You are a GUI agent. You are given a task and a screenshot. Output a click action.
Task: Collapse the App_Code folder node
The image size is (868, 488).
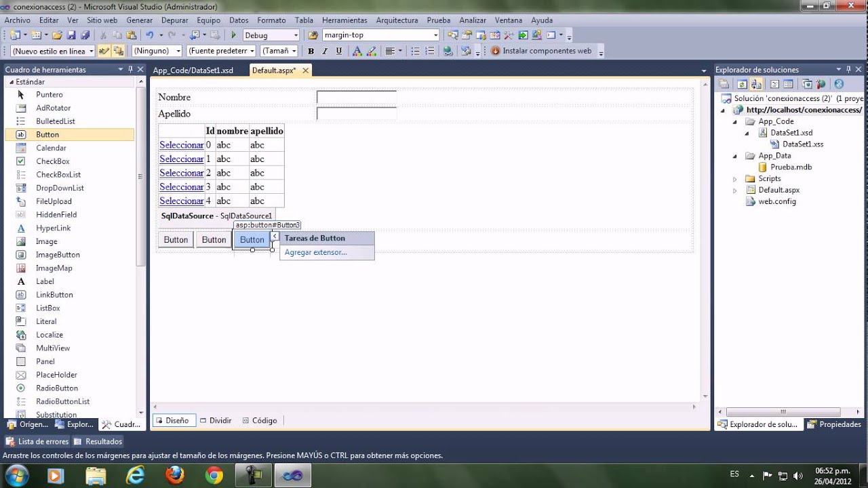click(735, 122)
